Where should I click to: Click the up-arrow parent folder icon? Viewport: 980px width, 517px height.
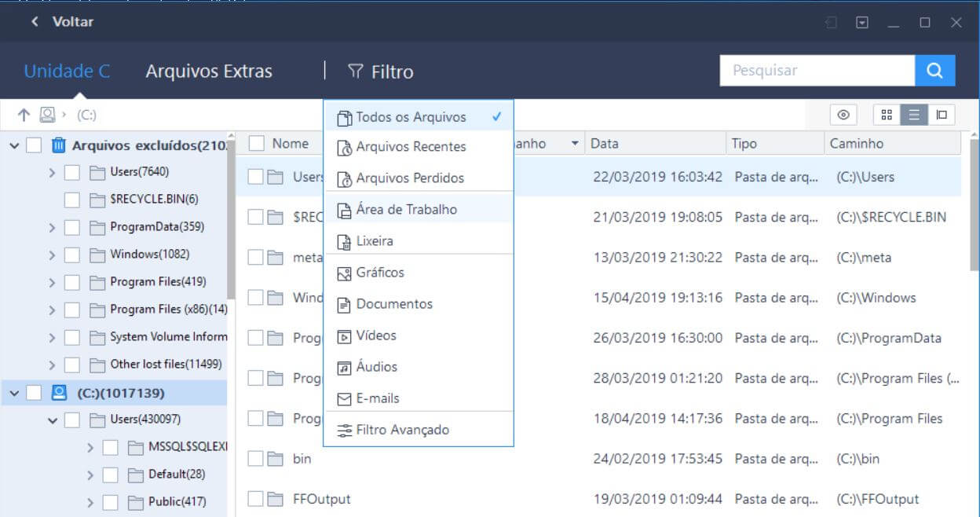click(x=24, y=115)
